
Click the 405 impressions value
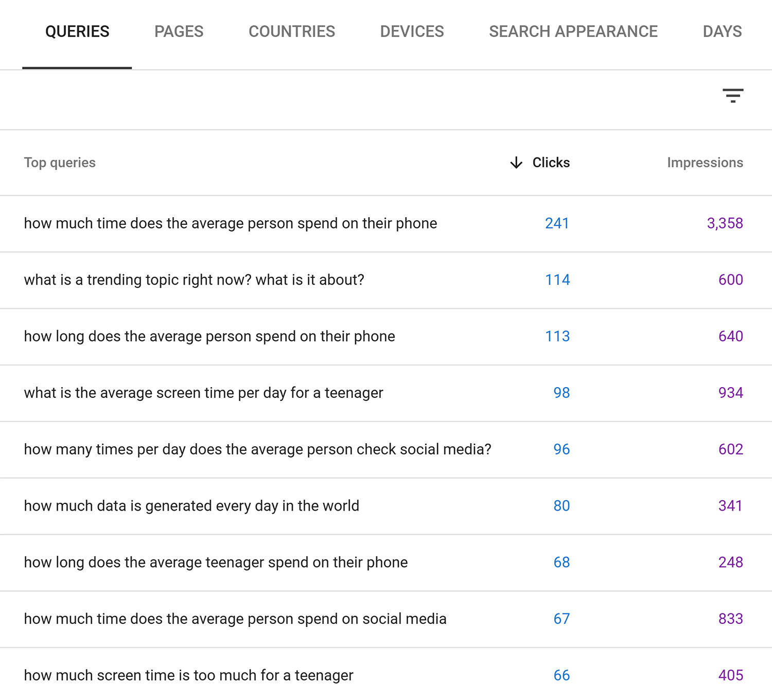731,675
